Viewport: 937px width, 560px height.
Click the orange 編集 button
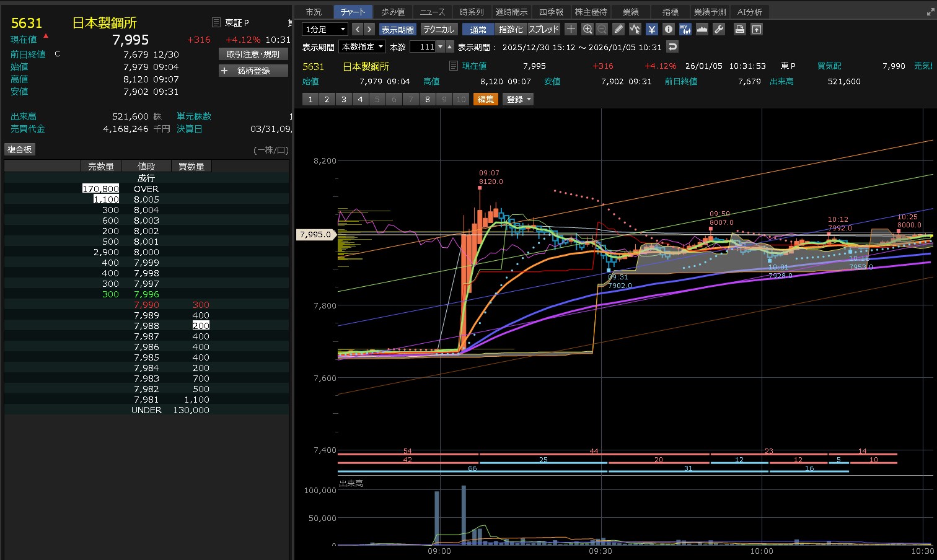[486, 99]
